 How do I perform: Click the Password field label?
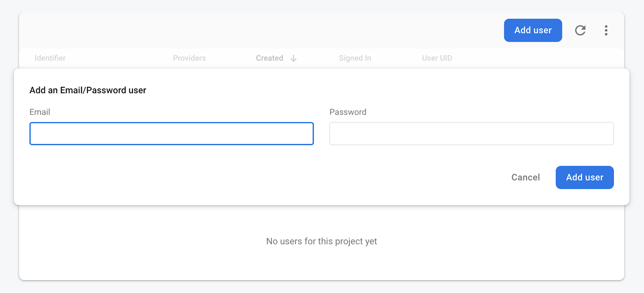(348, 112)
